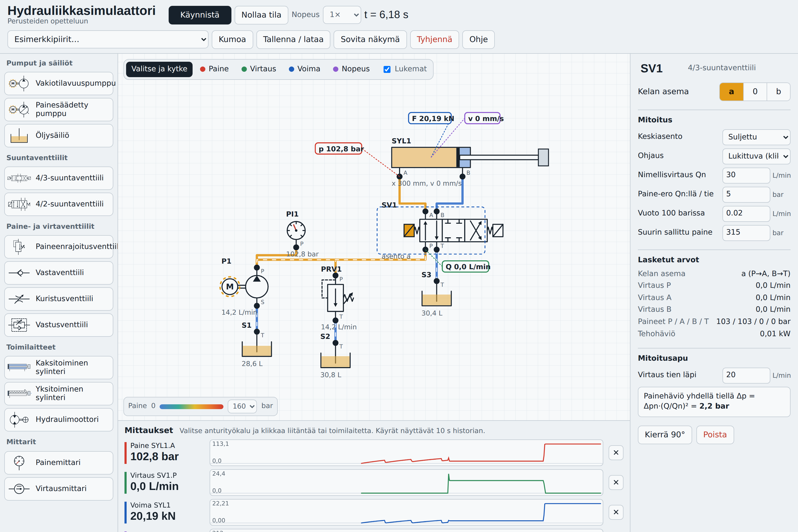Remove the Virtaus SV1.P measurement chart
This screenshot has height=532, width=798.
pos(616,483)
